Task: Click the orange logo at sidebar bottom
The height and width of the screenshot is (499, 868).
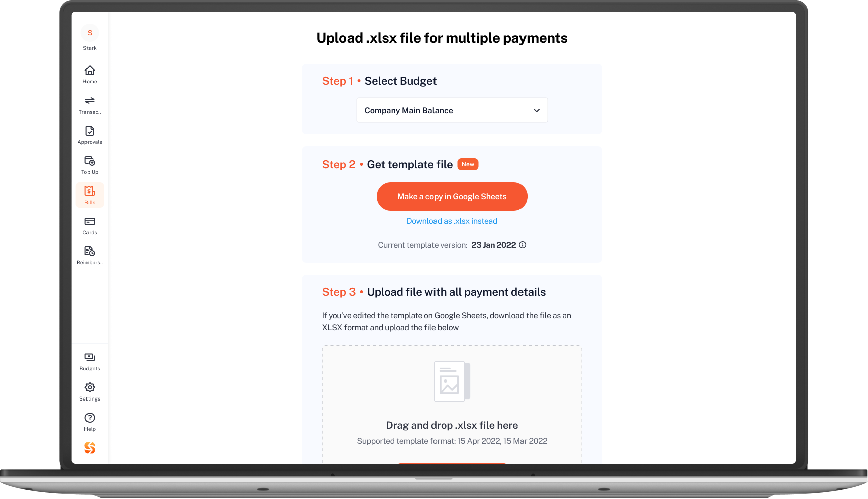Action: tap(90, 448)
